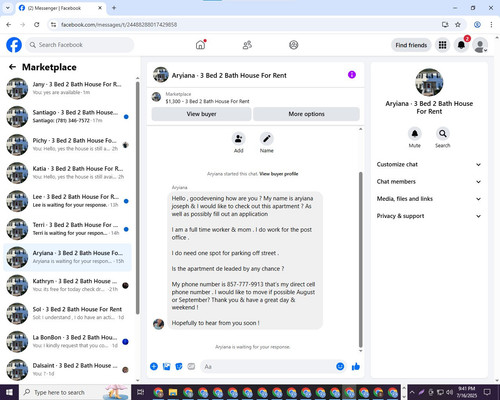
Task: Click the Find friends button
Action: pyautogui.click(x=411, y=45)
